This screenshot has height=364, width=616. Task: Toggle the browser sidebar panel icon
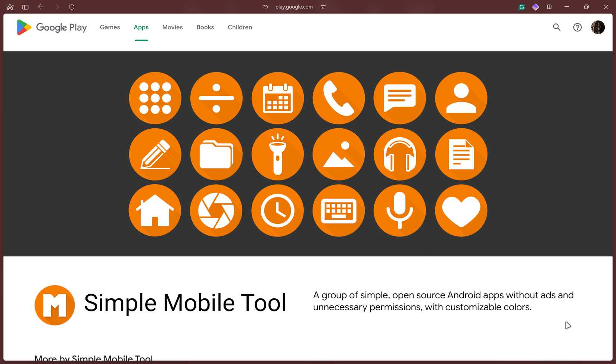(x=25, y=7)
